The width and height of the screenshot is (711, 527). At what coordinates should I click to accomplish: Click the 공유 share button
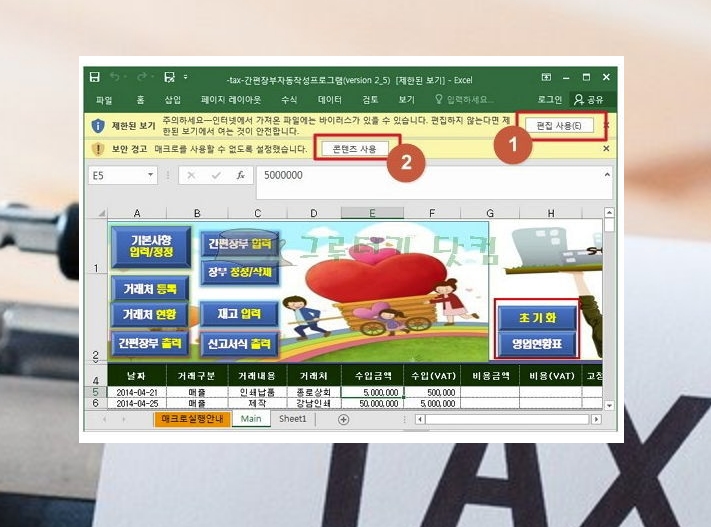point(589,100)
